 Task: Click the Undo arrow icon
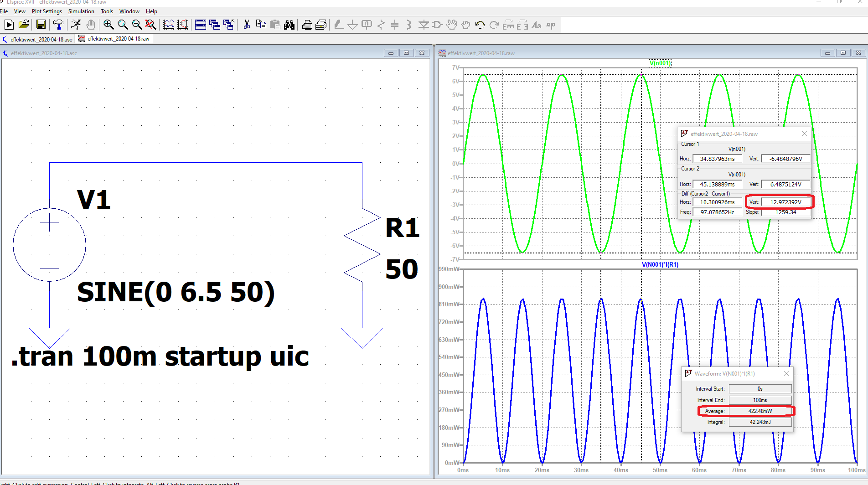click(480, 25)
